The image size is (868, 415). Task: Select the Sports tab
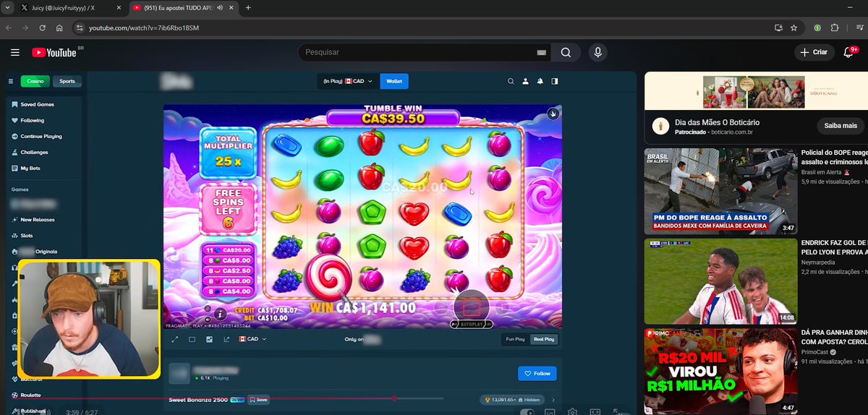(67, 81)
